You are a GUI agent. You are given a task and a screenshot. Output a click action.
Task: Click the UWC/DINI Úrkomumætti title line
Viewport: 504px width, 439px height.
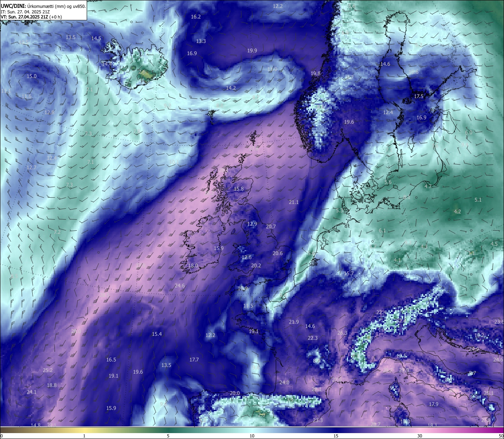[x=43, y=6]
